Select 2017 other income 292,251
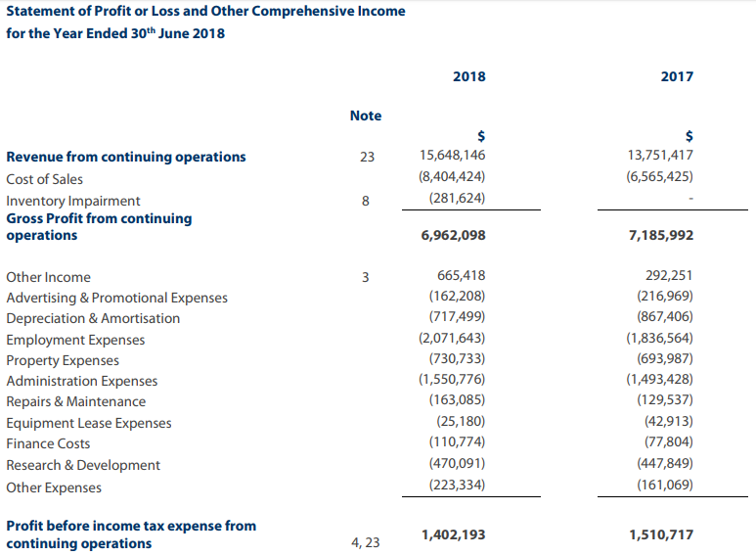Screen dimensions: 756x556 [669, 276]
